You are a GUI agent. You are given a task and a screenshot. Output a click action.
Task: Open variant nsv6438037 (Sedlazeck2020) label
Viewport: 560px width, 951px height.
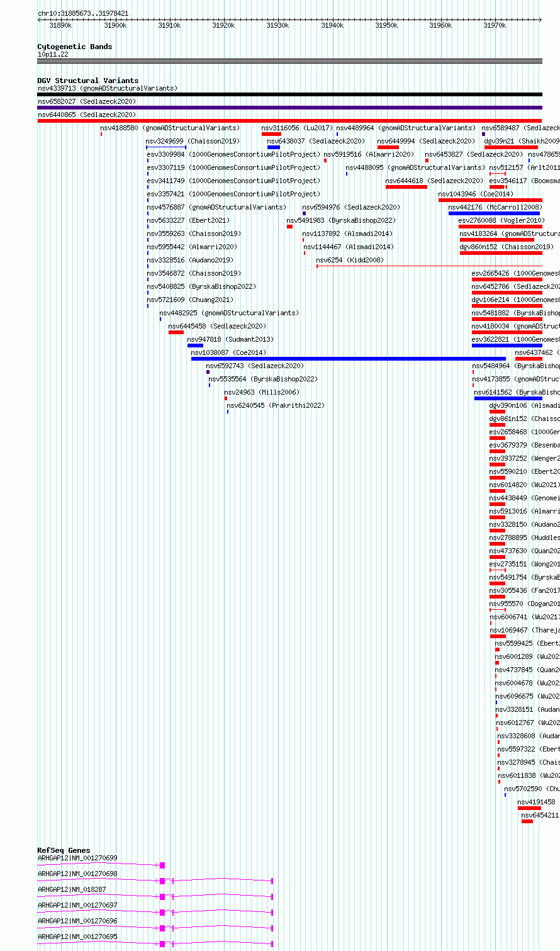tap(316, 141)
